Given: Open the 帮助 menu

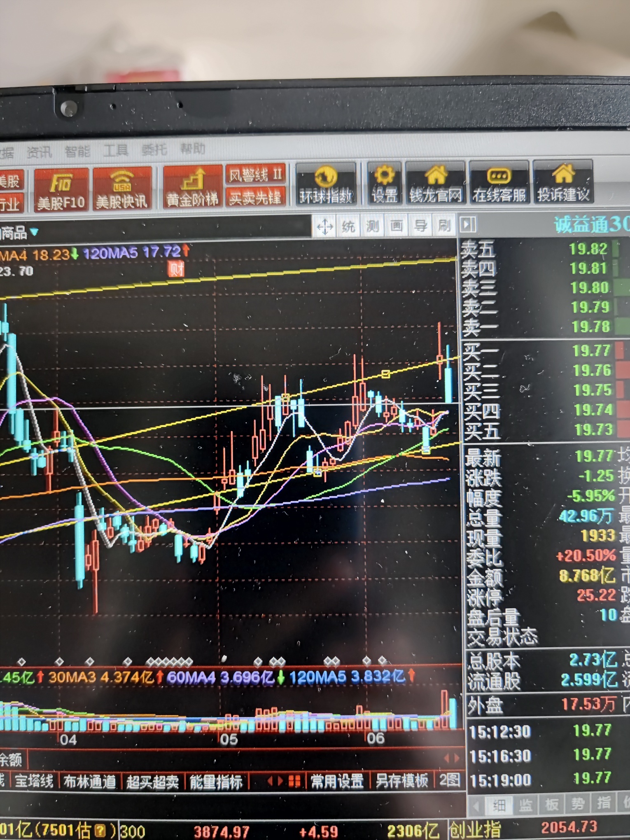Looking at the screenshot, I should [x=192, y=148].
